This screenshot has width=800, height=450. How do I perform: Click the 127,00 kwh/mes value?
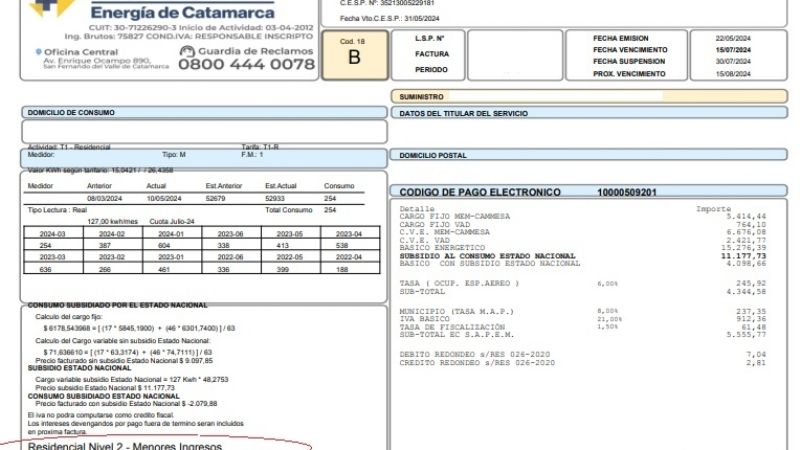pyautogui.click(x=112, y=221)
